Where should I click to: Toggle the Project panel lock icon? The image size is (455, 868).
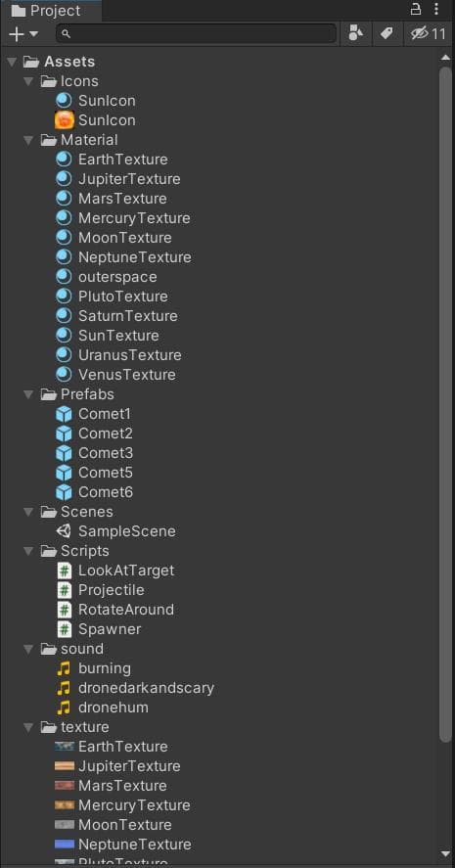click(415, 10)
